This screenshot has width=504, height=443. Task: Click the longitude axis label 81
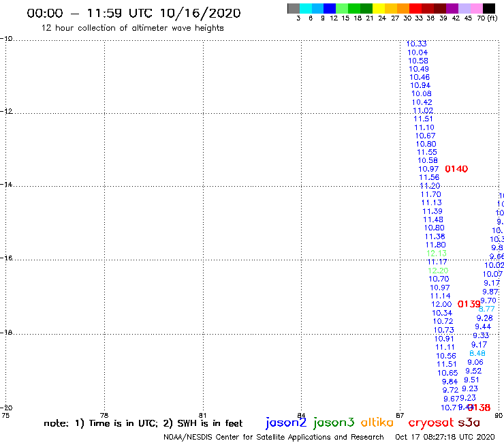click(x=202, y=415)
